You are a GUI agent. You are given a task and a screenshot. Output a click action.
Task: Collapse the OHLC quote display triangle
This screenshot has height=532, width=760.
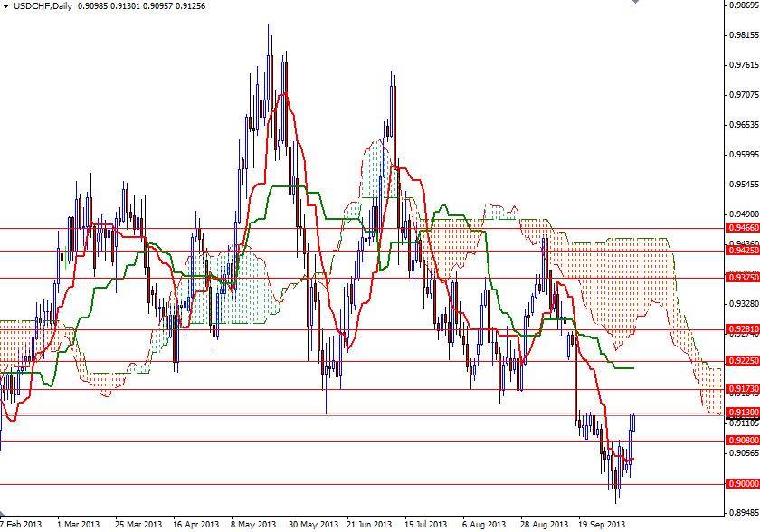[7, 5]
